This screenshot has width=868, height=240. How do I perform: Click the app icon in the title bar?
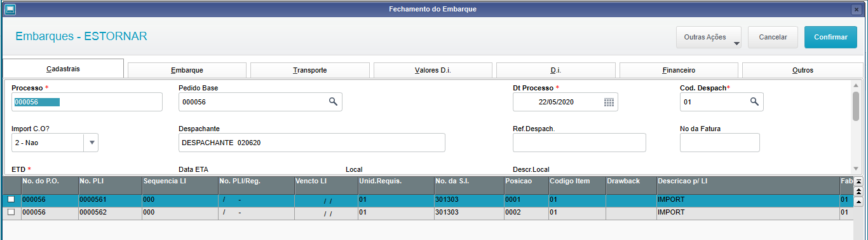tap(10, 9)
